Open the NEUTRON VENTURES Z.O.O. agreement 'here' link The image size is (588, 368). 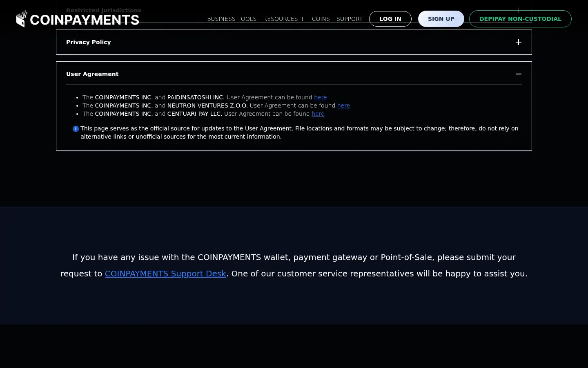point(343,105)
